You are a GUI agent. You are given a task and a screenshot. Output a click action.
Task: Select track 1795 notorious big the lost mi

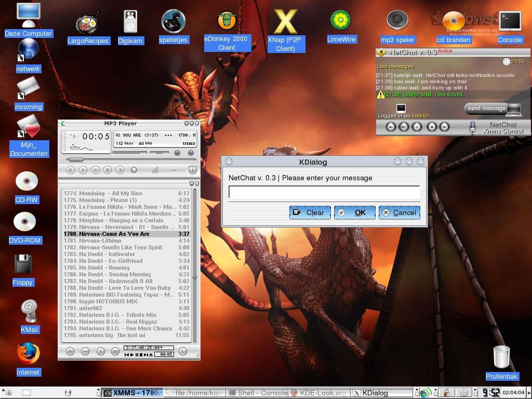pyautogui.click(x=127, y=335)
